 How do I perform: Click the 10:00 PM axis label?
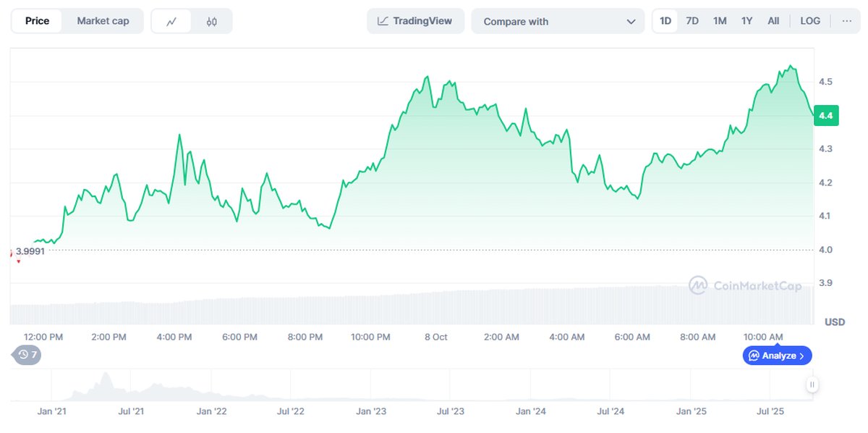[x=370, y=337]
